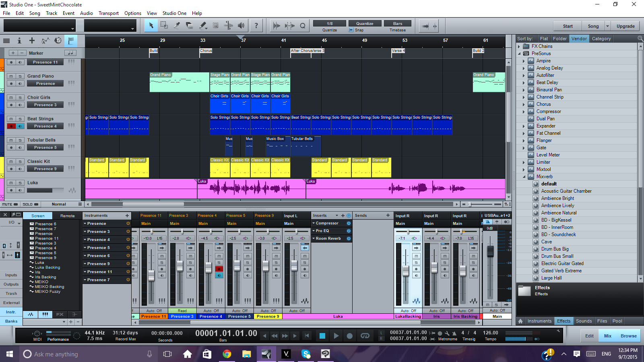
Task: Sort browser by Category tab
Action: [601, 39]
